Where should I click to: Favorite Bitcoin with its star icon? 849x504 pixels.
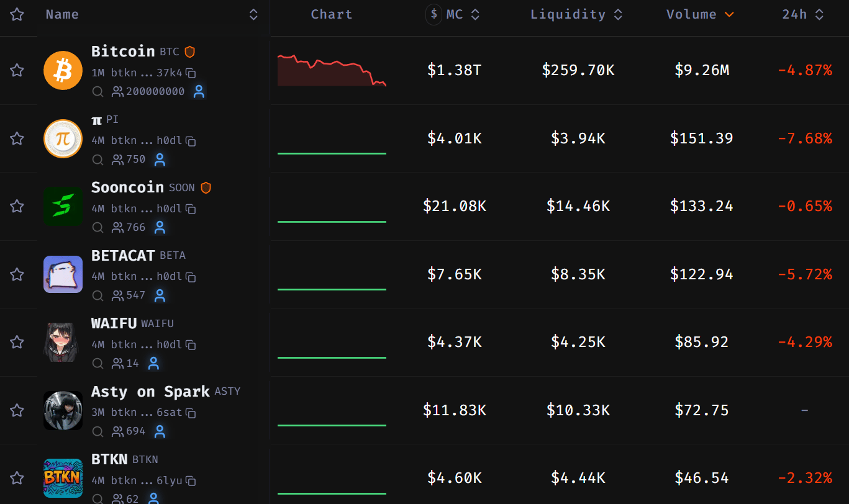pyautogui.click(x=17, y=70)
